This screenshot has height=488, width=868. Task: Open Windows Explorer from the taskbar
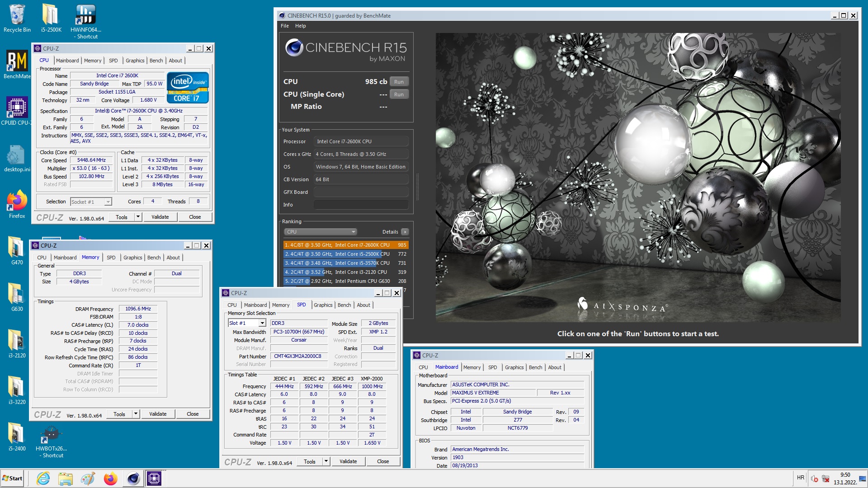[x=66, y=479]
